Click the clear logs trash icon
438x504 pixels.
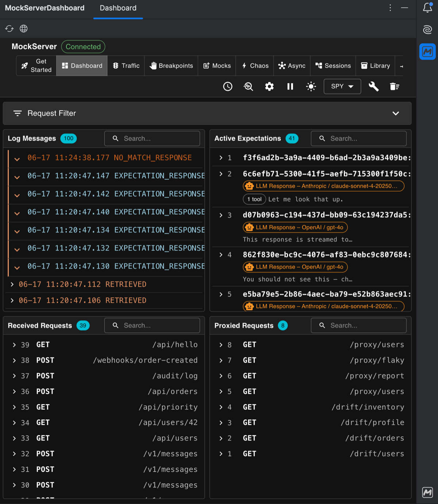[x=395, y=87]
